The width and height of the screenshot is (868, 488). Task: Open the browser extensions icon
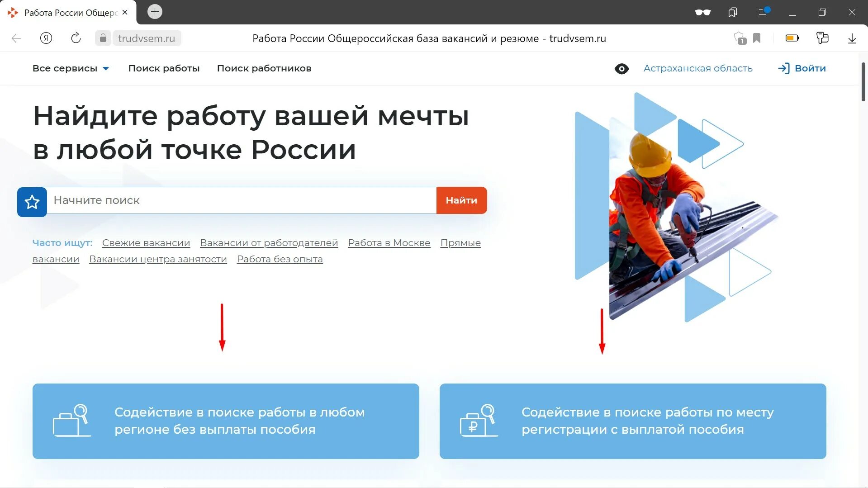(x=822, y=38)
